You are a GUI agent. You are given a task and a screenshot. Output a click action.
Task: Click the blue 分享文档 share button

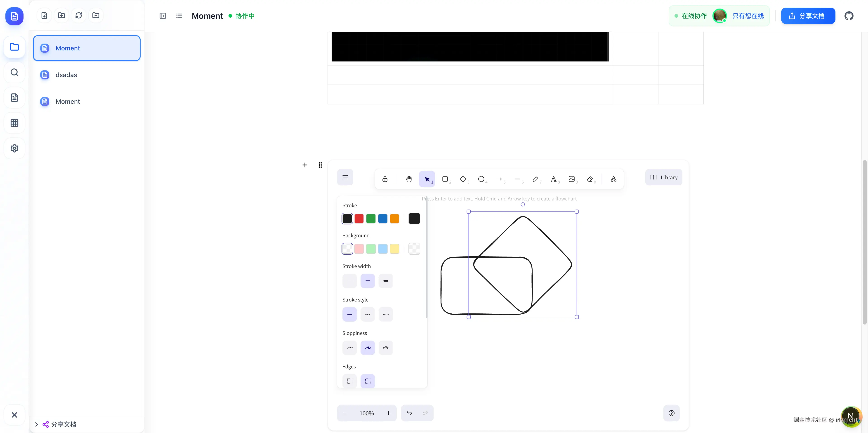coord(808,16)
